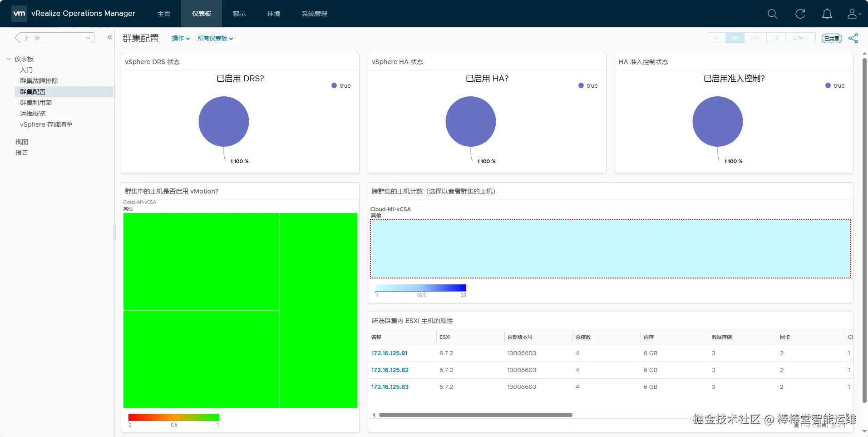This screenshot has width=868, height=437.
Task: Select the 24H time range
Action: coord(755,38)
